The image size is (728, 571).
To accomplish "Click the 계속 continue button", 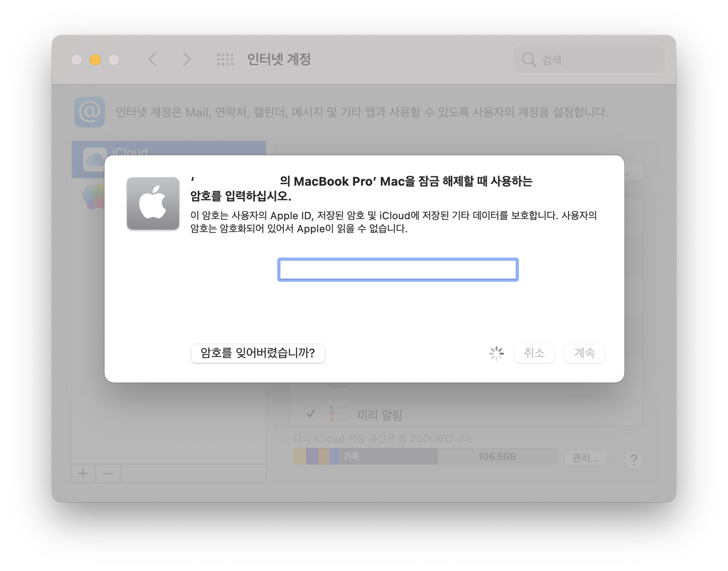I will (584, 353).
